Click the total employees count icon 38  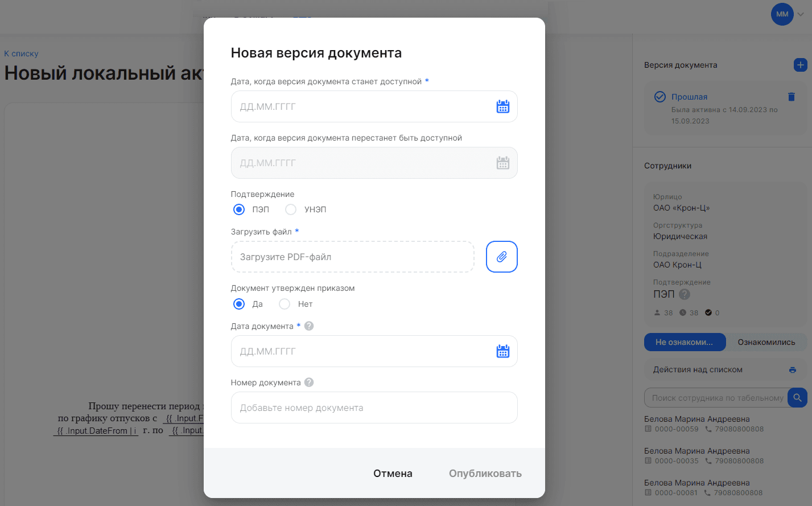pos(657,312)
